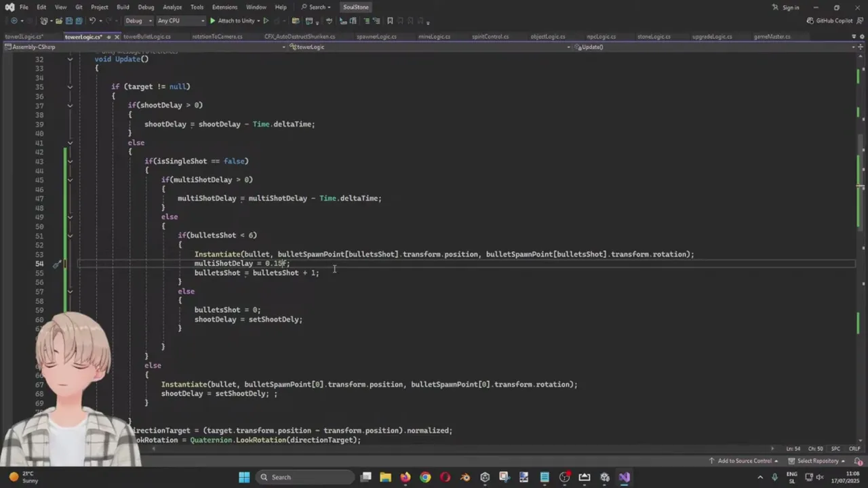
Task: Open the Extensions menu
Action: tap(224, 7)
